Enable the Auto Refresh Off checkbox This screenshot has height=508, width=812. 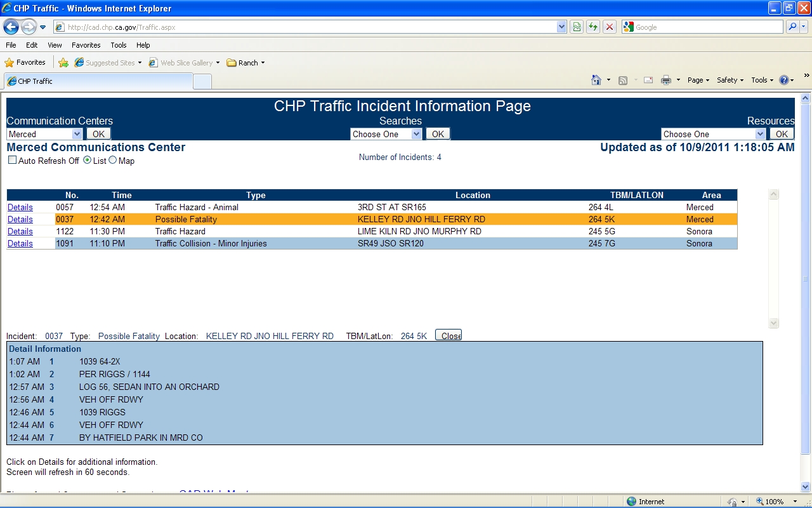pos(12,161)
